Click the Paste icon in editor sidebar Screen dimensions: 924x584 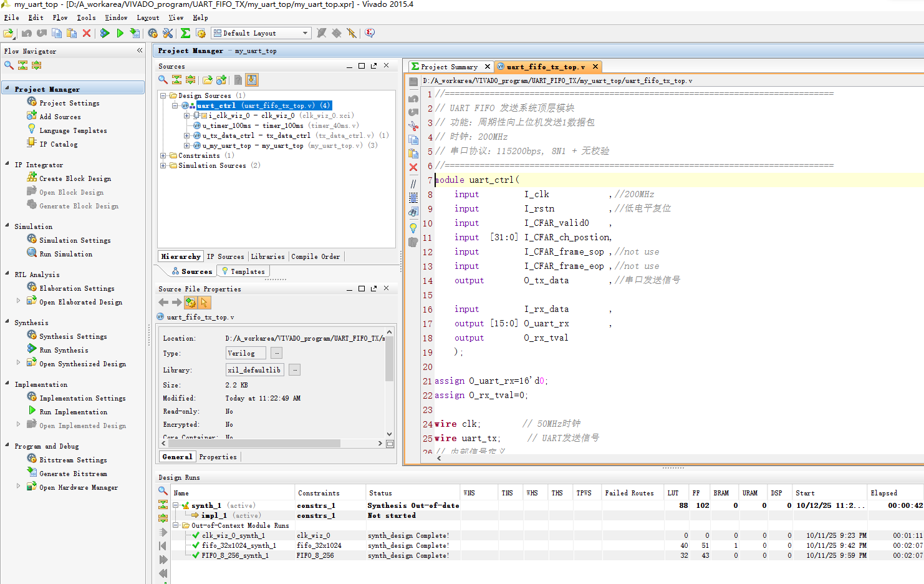tap(413, 153)
